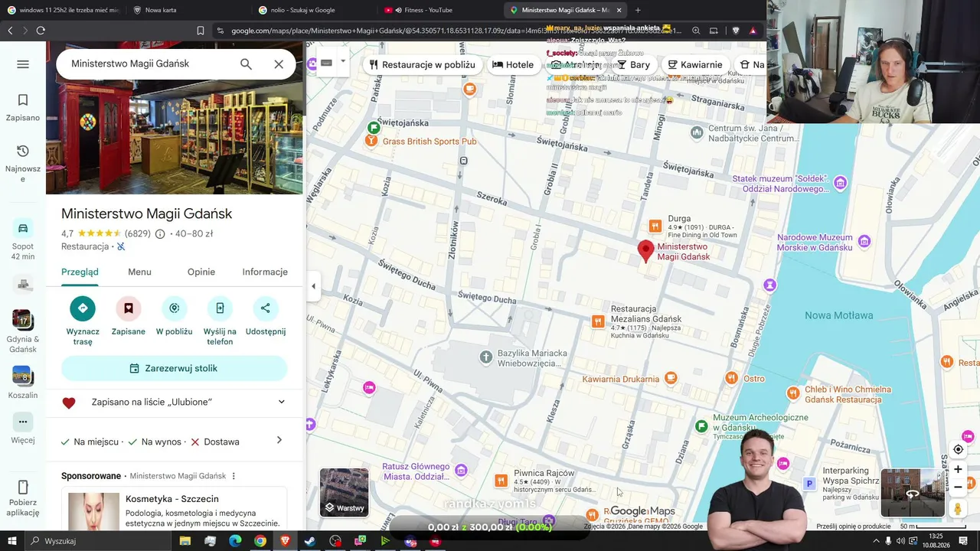Click the Kawiarnia Drukarnia cafe pin

click(x=671, y=378)
